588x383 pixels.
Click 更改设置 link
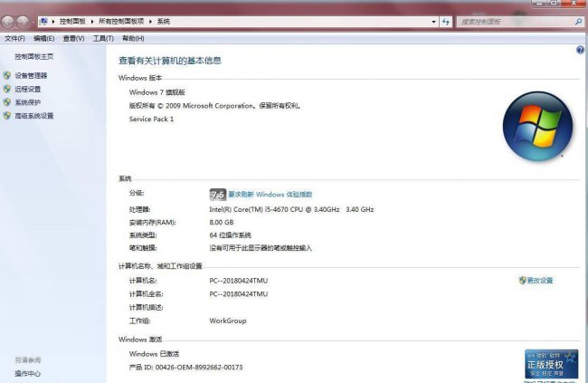[540, 281]
